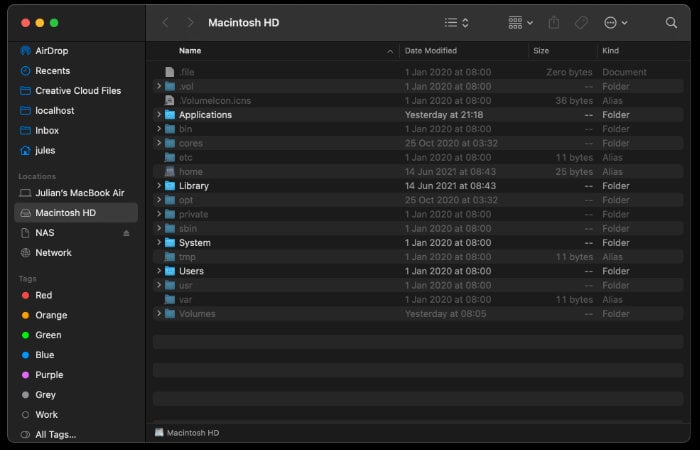The width and height of the screenshot is (700, 450).
Task: Toggle sort direction arrow on Name column
Action: [390, 51]
